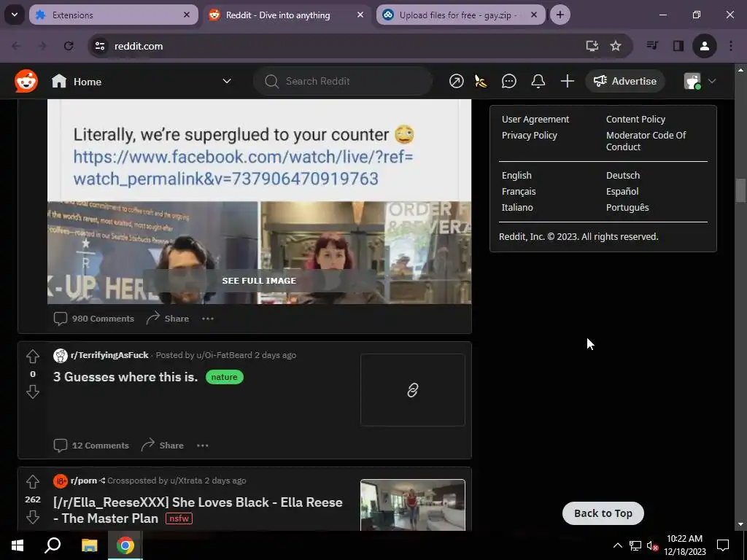This screenshot has width=747, height=560.
Task: Select Español language
Action: click(x=622, y=192)
